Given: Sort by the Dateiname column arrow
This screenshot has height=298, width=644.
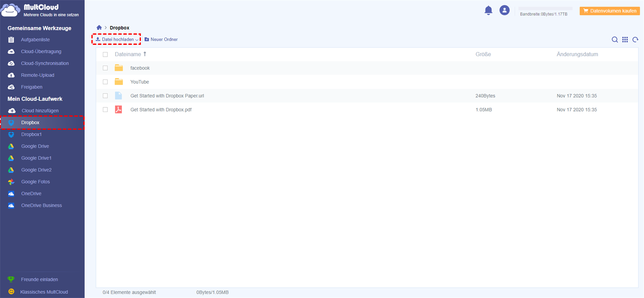Looking at the screenshot, I should pos(145,54).
